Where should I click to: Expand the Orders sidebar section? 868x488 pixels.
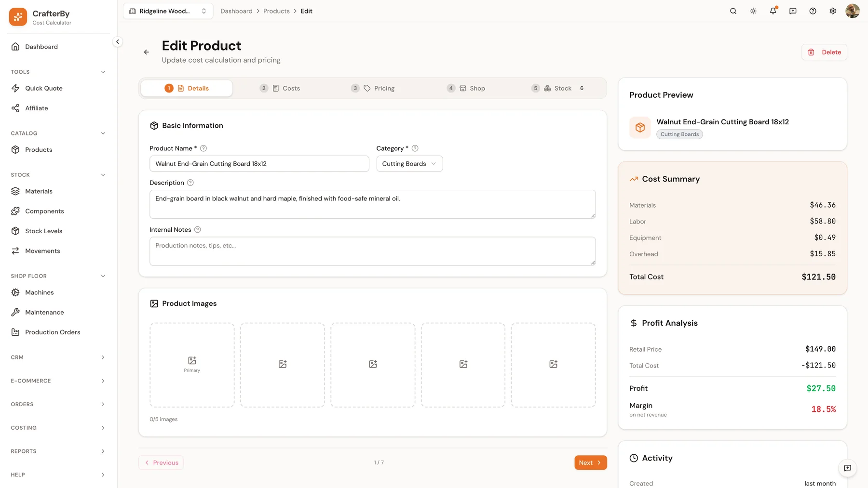pyautogui.click(x=58, y=405)
